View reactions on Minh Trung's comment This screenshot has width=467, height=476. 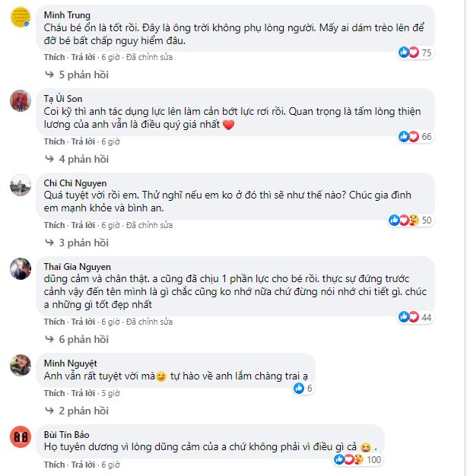(x=415, y=52)
